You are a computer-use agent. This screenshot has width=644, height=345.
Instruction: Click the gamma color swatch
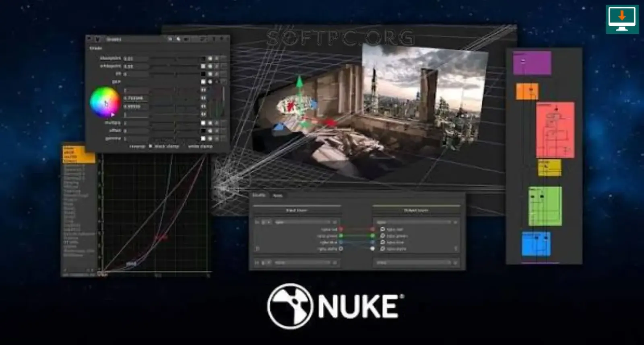point(203,139)
